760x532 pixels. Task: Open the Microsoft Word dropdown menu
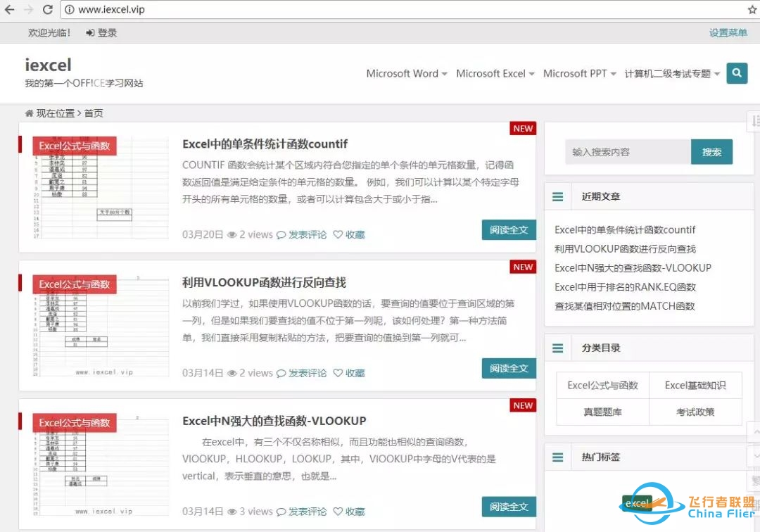pyautogui.click(x=407, y=74)
